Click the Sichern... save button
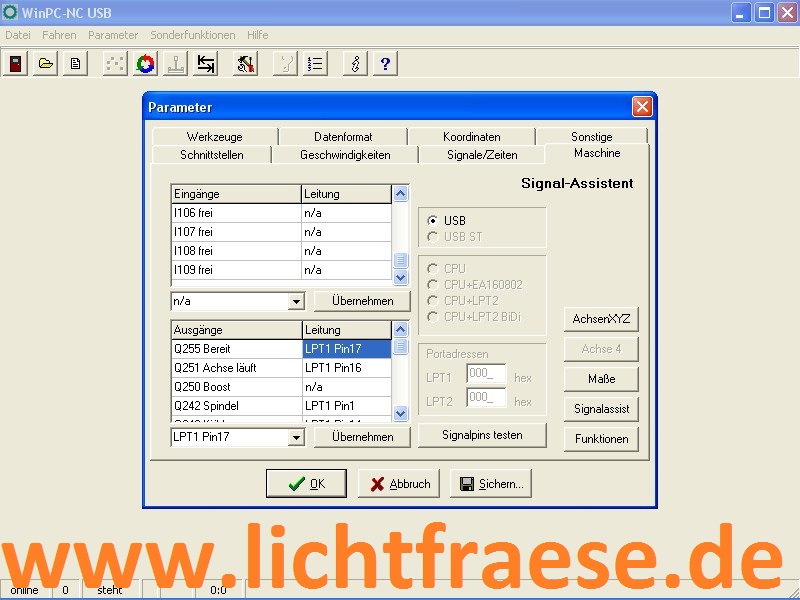The width and height of the screenshot is (800, 600). [490, 484]
